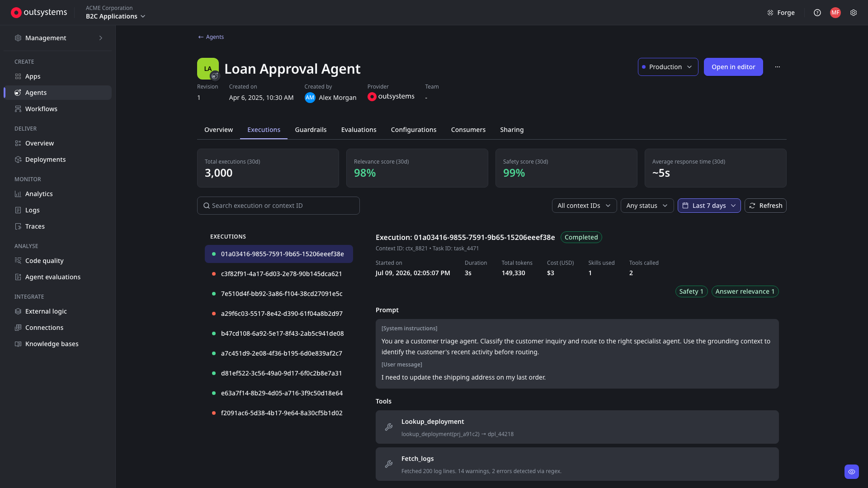This screenshot has width=868, height=488.
Task: Click the Fetch_logs wrench icon
Action: [389, 464]
